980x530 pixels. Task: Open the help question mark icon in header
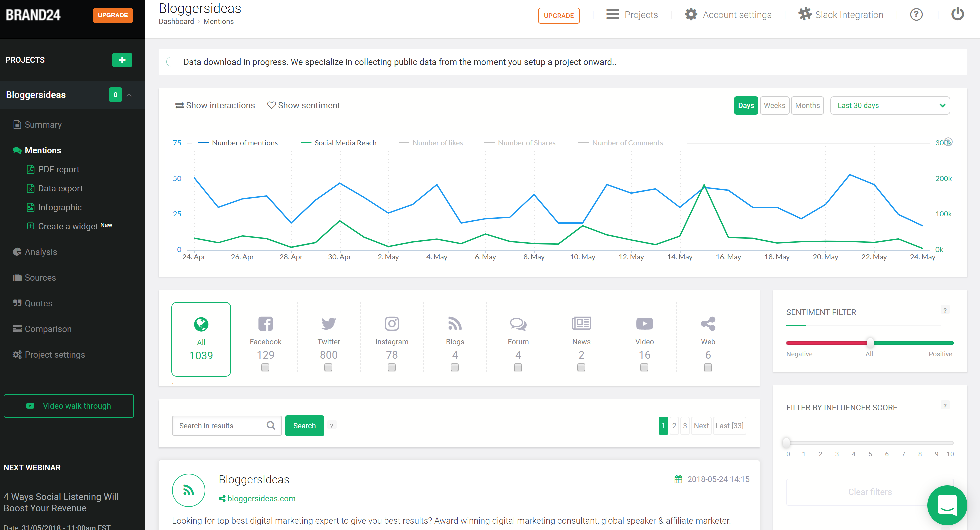tap(916, 14)
